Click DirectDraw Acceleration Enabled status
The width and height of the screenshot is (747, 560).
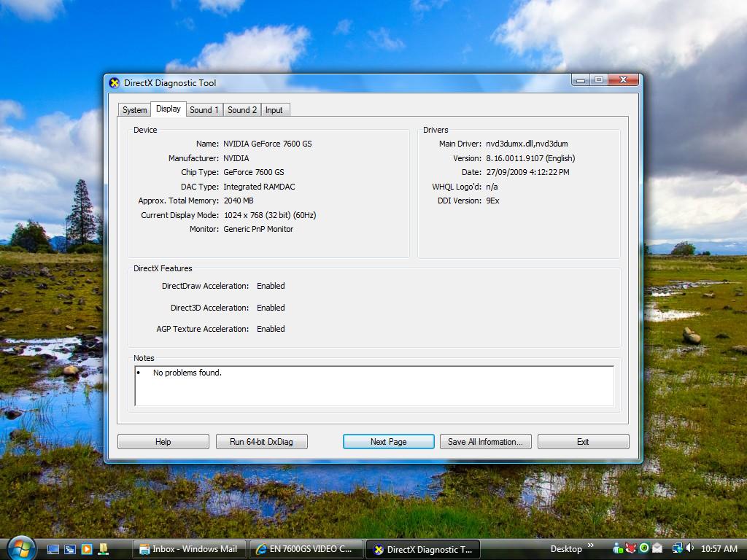(271, 286)
